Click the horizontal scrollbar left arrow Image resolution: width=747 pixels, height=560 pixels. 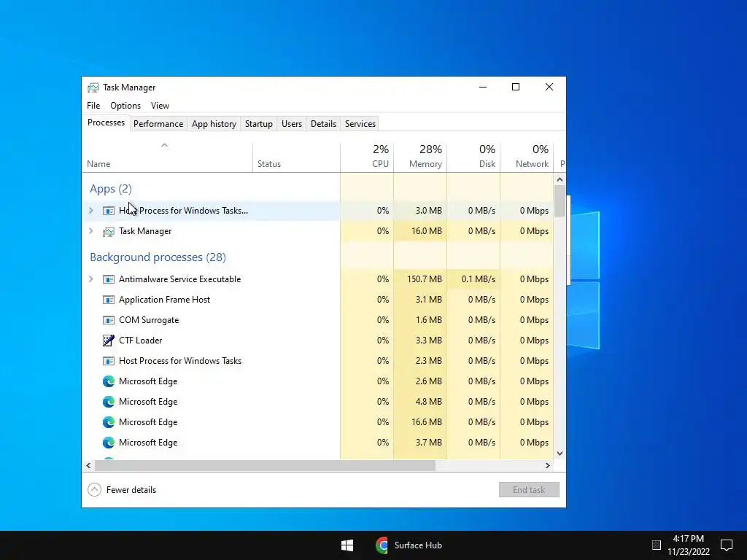pos(88,466)
